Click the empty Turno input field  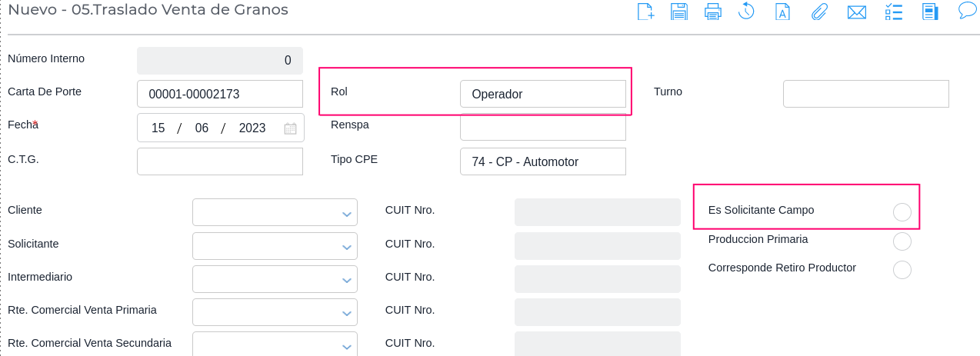(865, 94)
